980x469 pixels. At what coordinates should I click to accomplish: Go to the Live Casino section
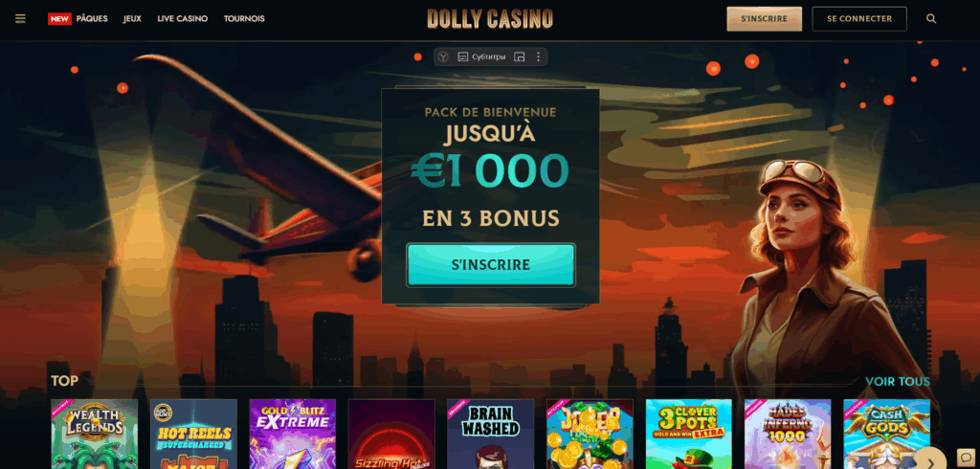[183, 19]
